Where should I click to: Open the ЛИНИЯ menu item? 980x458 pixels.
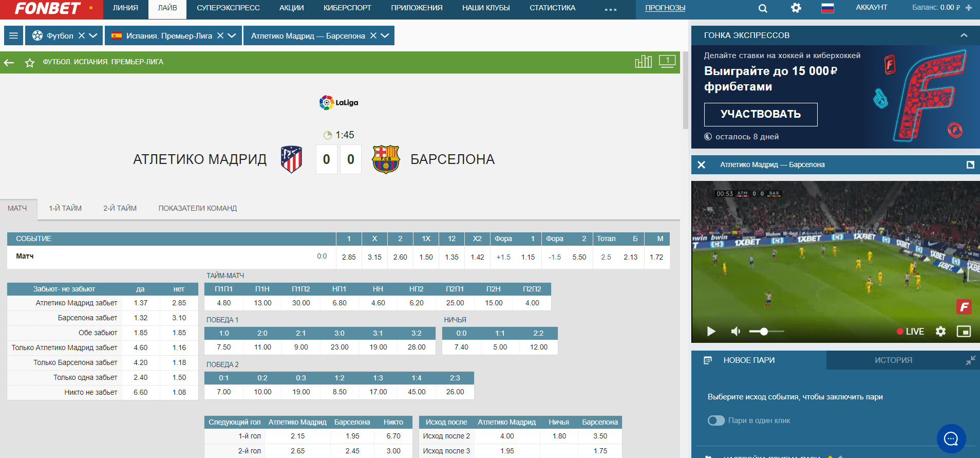(x=125, y=8)
